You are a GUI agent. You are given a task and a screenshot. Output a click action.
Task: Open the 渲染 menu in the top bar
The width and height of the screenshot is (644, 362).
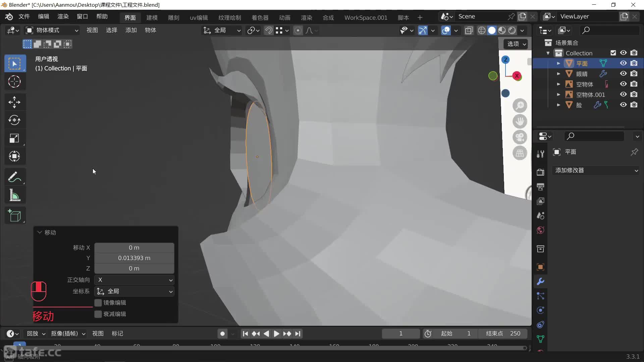(x=63, y=17)
